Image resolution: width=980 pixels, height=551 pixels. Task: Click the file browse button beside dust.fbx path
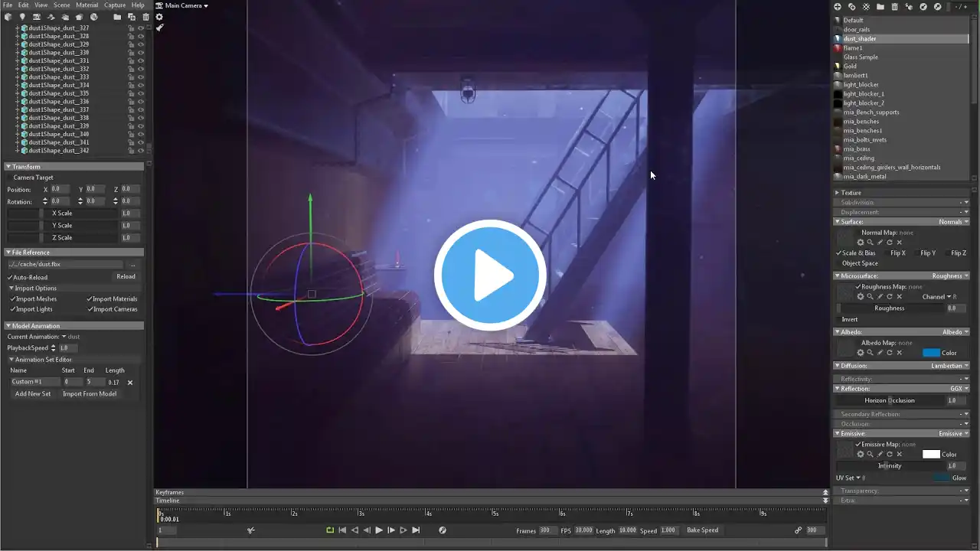click(132, 265)
